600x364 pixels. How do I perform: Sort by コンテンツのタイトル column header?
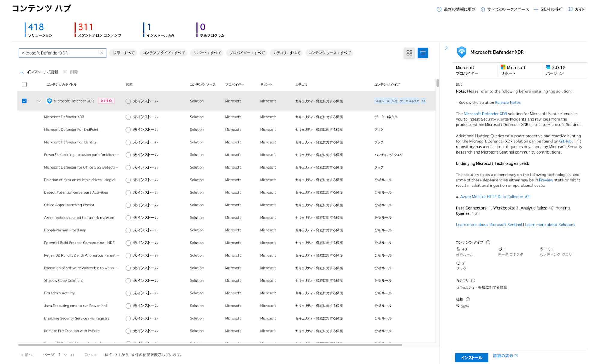click(61, 85)
